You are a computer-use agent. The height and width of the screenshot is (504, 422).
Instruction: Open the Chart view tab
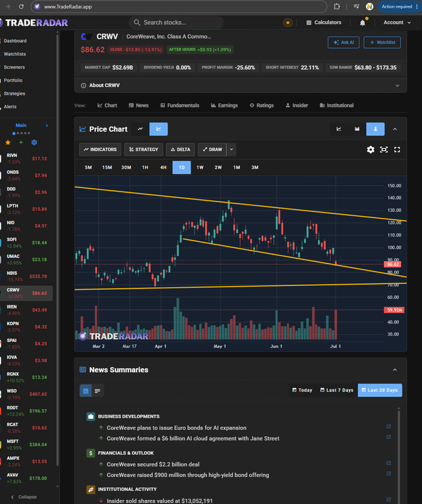(107, 105)
